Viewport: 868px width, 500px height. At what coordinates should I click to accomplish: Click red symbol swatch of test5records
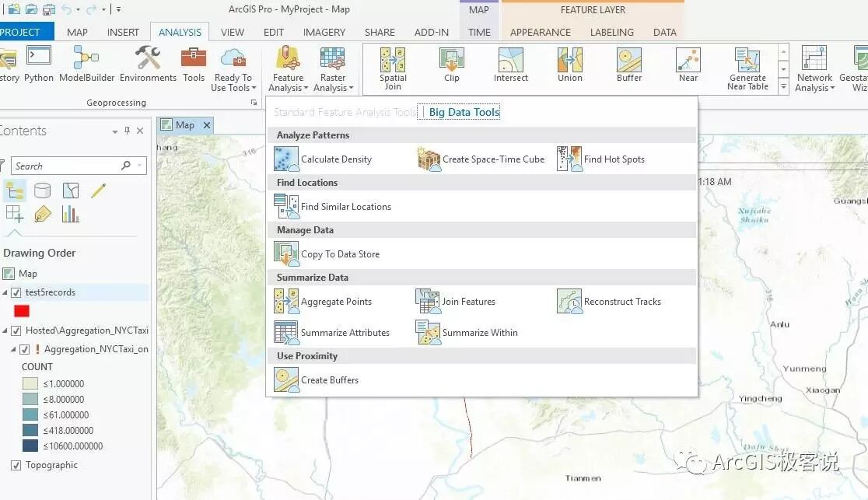22,311
